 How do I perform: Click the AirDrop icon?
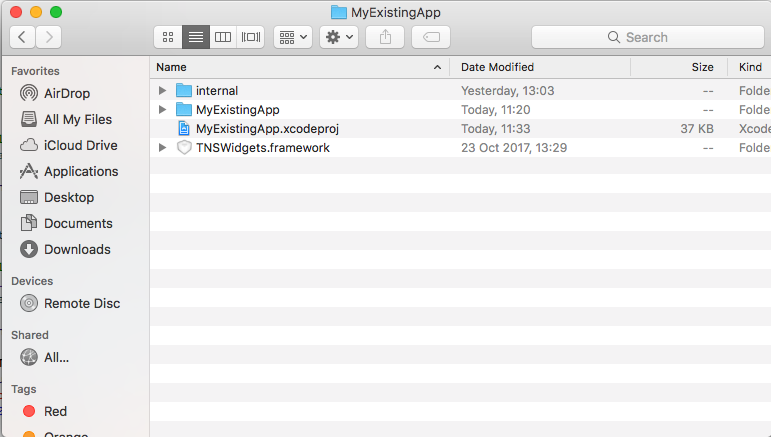(29, 93)
